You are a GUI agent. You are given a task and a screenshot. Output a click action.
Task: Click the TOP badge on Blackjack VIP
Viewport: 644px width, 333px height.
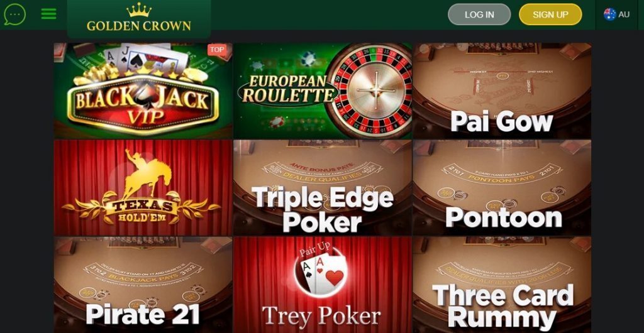(216, 50)
